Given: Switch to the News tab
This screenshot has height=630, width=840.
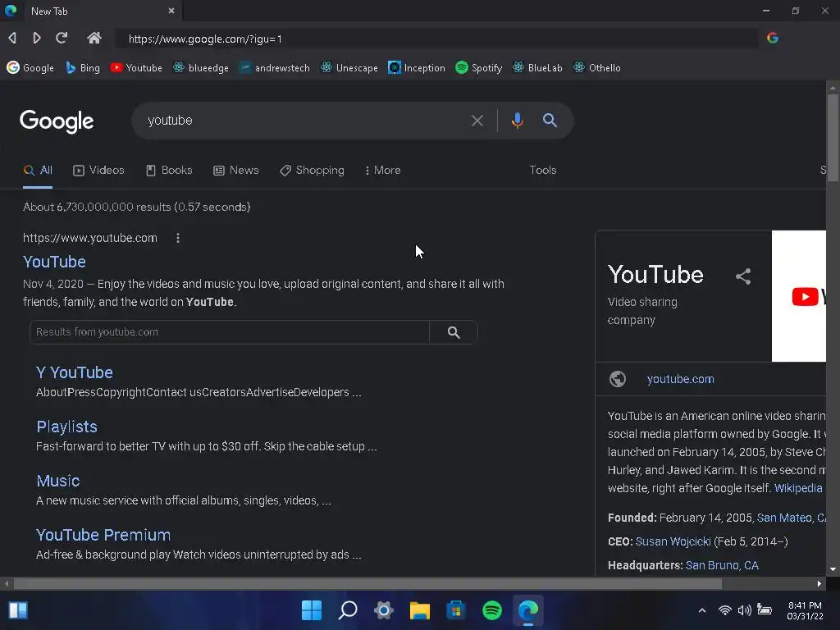Looking at the screenshot, I should pyautogui.click(x=236, y=171).
